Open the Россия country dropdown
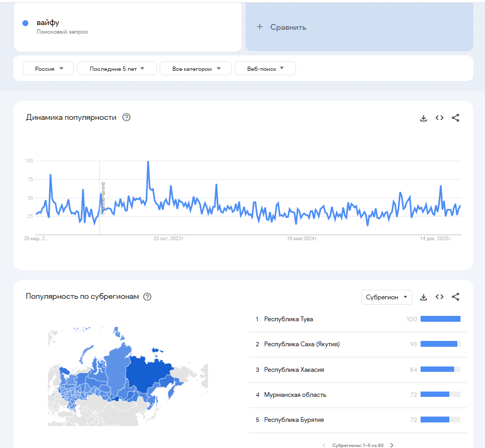485x448 pixels. point(48,68)
